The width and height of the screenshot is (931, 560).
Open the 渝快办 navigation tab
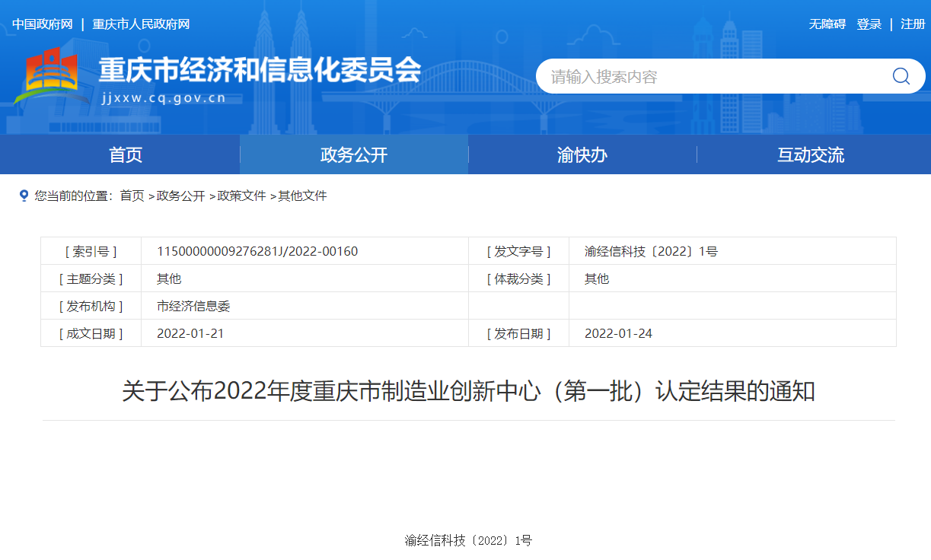pos(582,155)
